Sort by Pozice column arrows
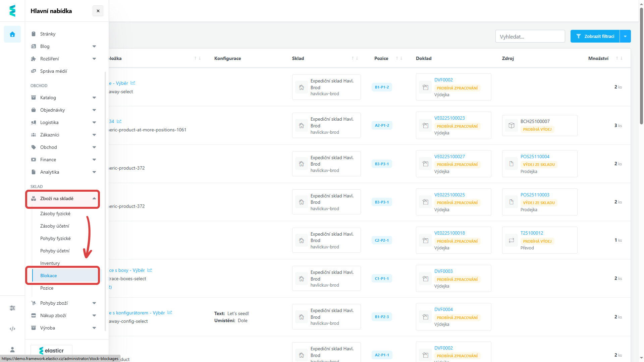Screen dimensions: 644x362 click(399, 58)
